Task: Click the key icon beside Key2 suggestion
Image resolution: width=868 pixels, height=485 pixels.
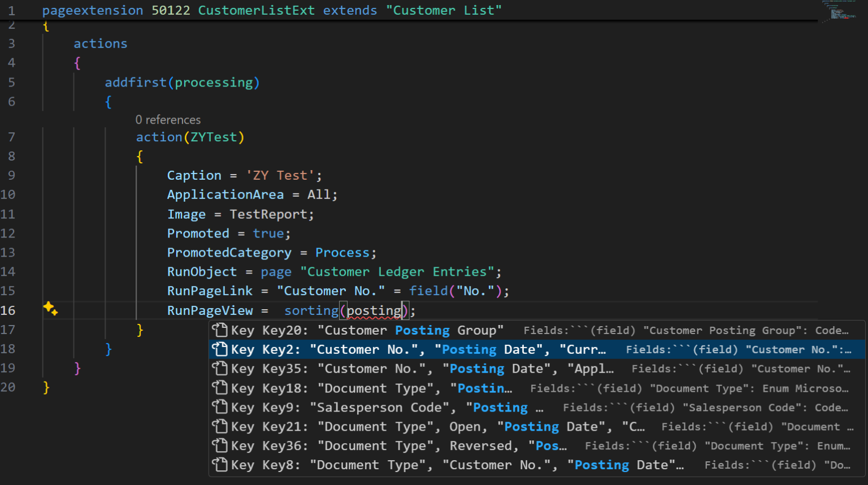Action: pyautogui.click(x=220, y=349)
